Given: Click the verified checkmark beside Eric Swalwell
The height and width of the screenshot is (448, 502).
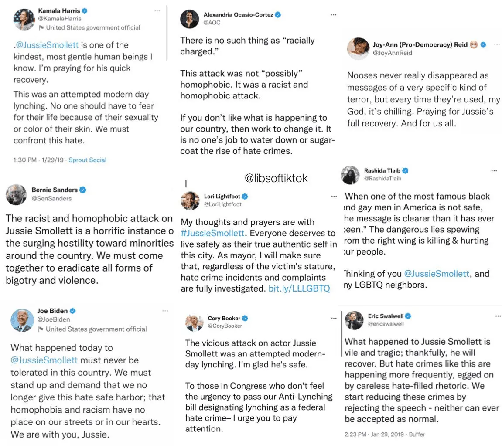Looking at the screenshot, I should (408, 316).
